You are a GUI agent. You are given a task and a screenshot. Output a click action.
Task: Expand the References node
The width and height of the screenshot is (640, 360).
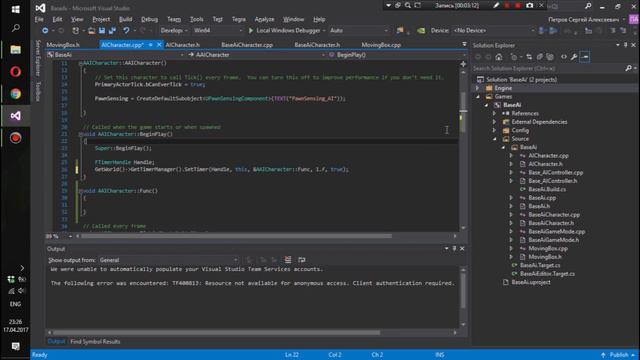click(x=494, y=113)
